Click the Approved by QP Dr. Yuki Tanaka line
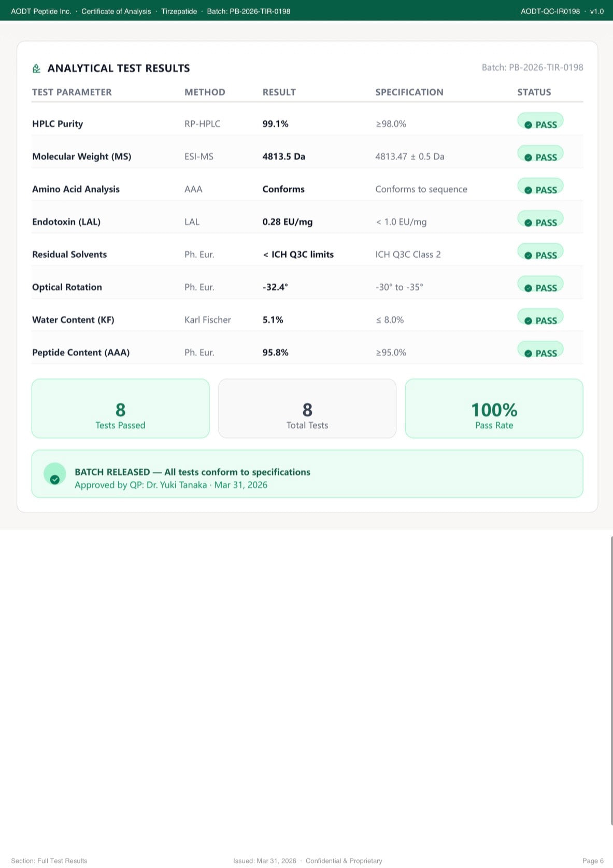Viewport: 613px width, 868px height. point(171,485)
